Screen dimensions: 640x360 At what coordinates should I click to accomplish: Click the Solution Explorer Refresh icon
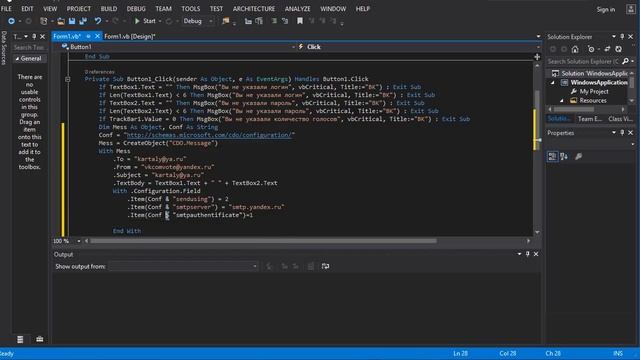pos(619,49)
